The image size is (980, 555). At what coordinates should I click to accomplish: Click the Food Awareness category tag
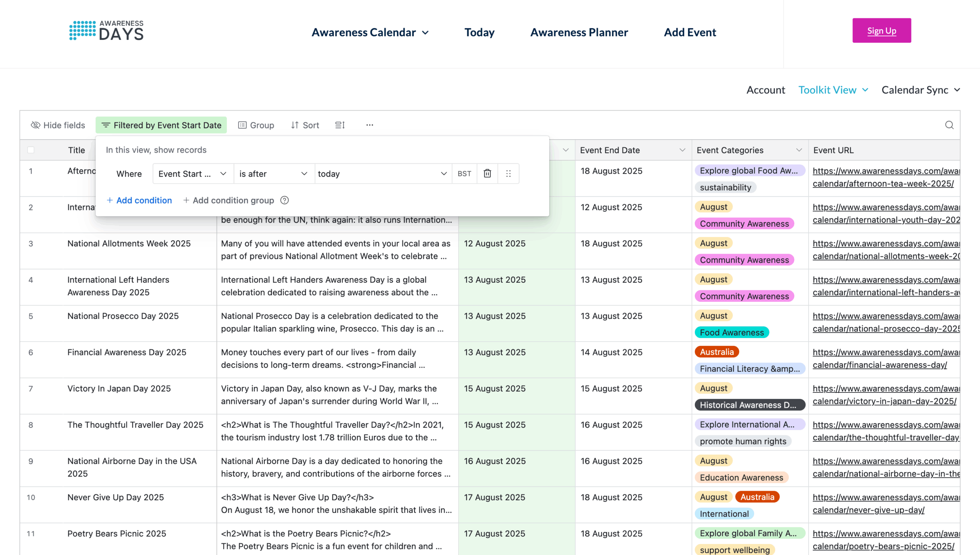(732, 332)
